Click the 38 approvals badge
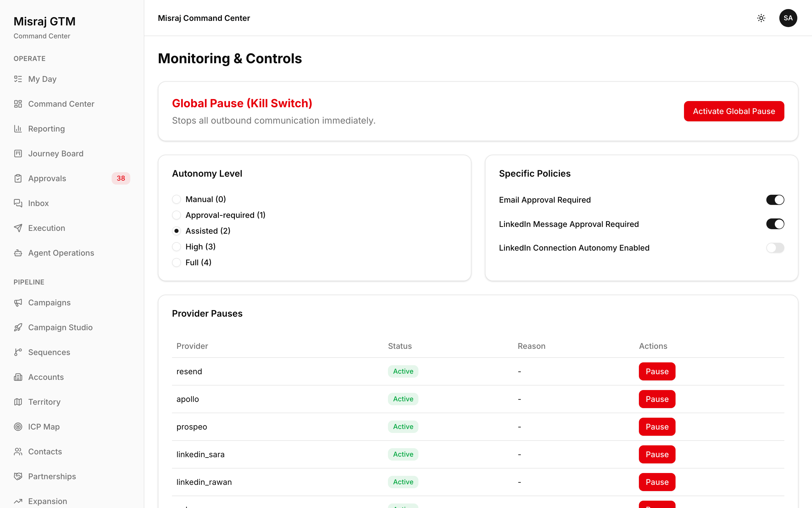 click(121, 178)
